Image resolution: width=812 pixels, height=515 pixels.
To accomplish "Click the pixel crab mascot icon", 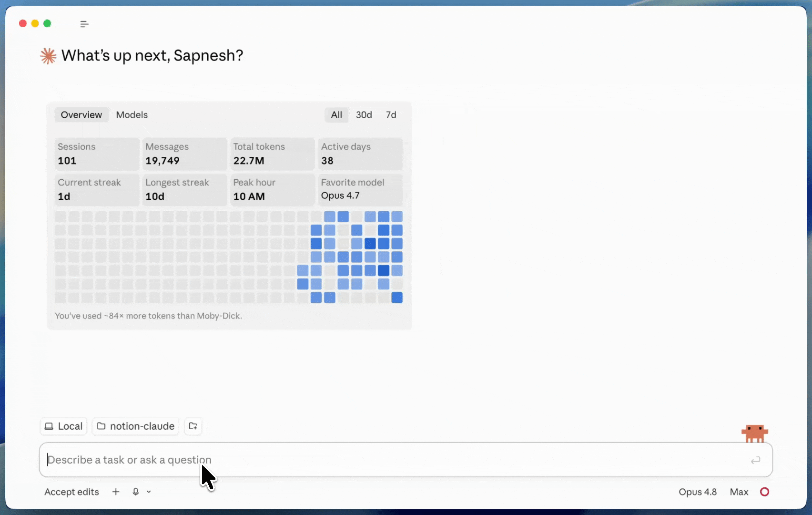I will pos(755,433).
